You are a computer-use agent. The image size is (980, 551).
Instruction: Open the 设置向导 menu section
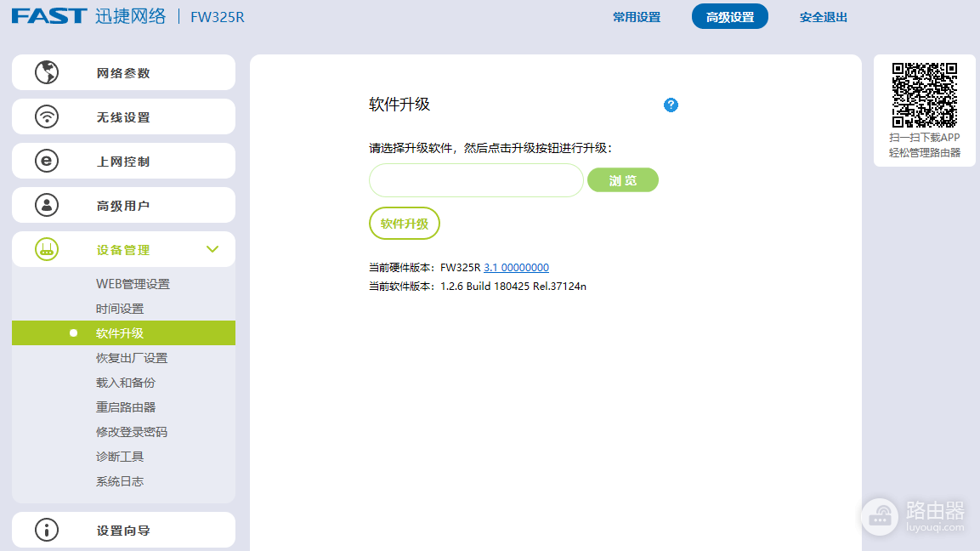124,531
